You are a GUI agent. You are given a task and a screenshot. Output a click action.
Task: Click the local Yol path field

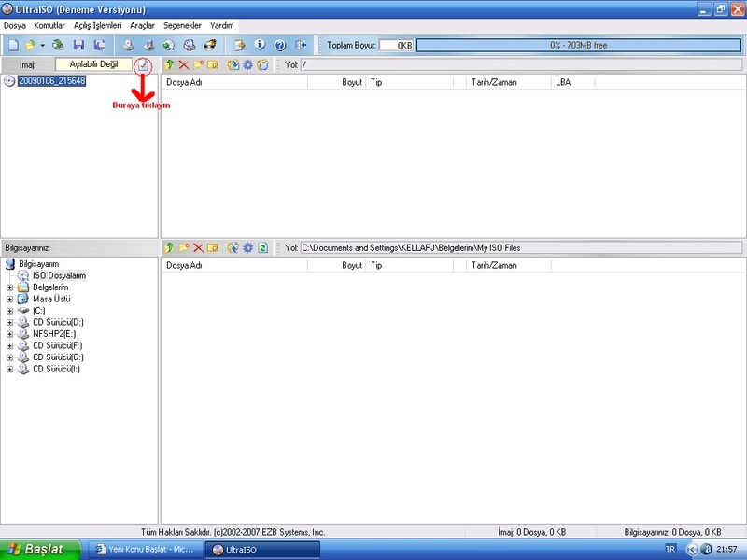[x=521, y=247]
